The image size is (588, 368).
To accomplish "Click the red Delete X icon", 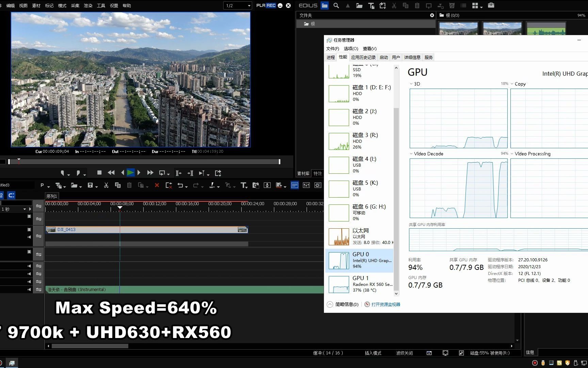I will point(157,185).
